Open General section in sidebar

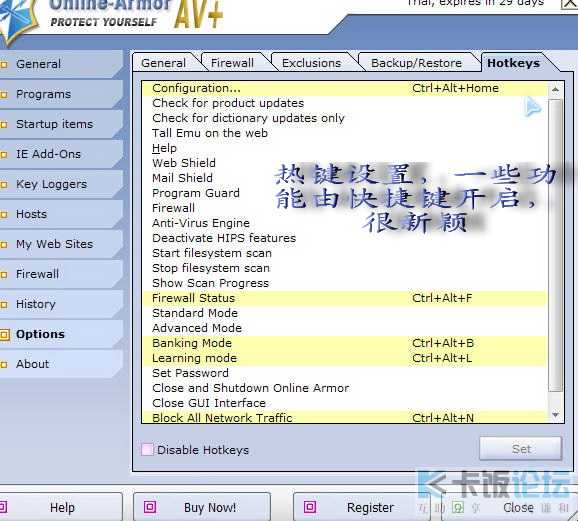(x=61, y=64)
